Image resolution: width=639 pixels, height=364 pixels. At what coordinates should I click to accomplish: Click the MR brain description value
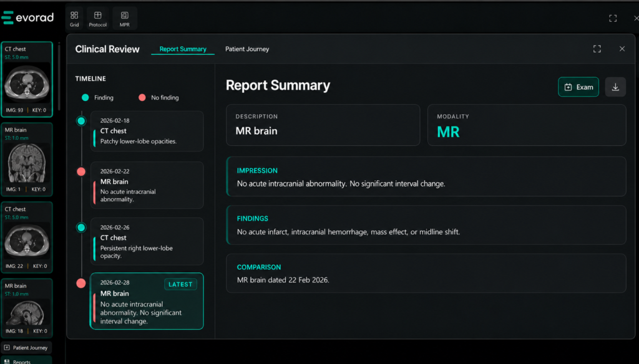[x=256, y=131]
